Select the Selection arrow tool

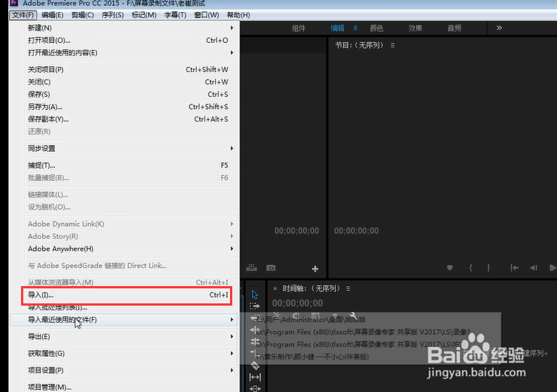[255, 294]
